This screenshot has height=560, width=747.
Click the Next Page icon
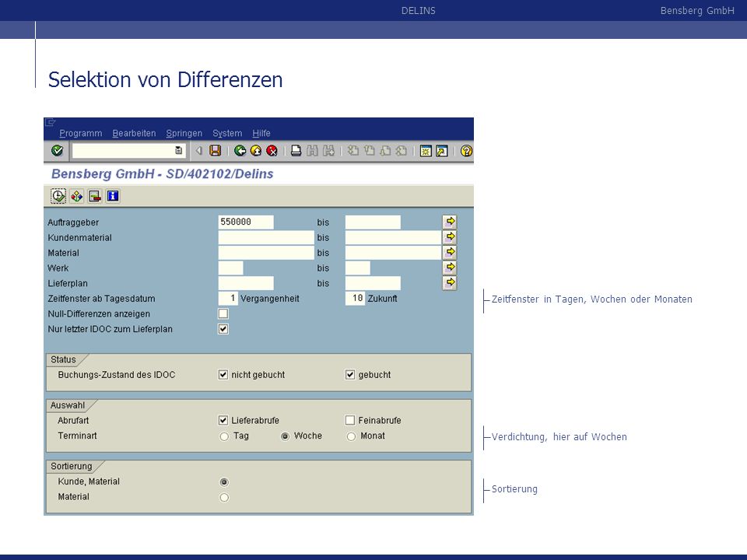click(x=385, y=151)
